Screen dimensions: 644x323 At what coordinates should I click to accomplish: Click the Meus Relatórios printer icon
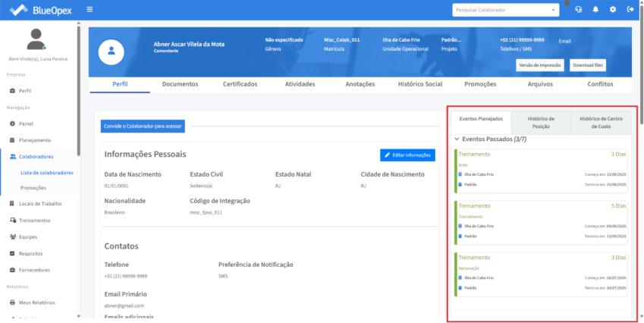[12, 303]
